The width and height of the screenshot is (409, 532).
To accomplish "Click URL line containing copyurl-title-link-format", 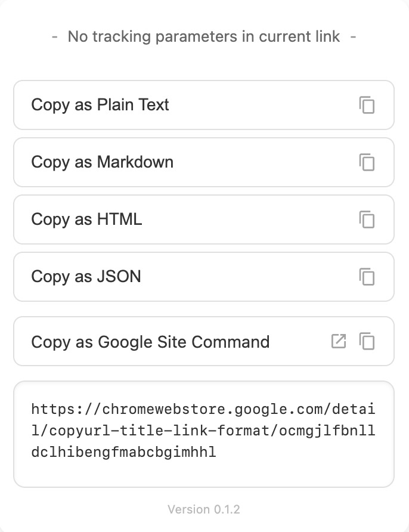I will point(203,431).
